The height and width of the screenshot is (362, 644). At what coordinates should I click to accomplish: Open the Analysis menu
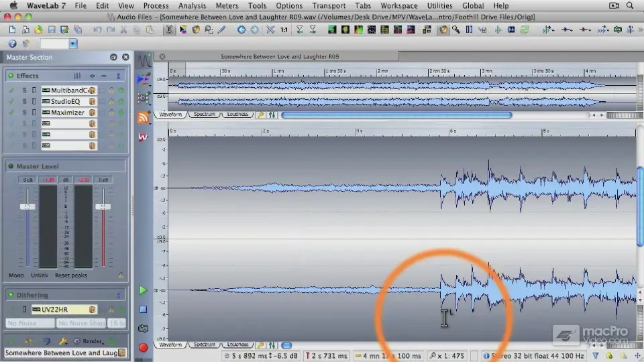(192, 6)
